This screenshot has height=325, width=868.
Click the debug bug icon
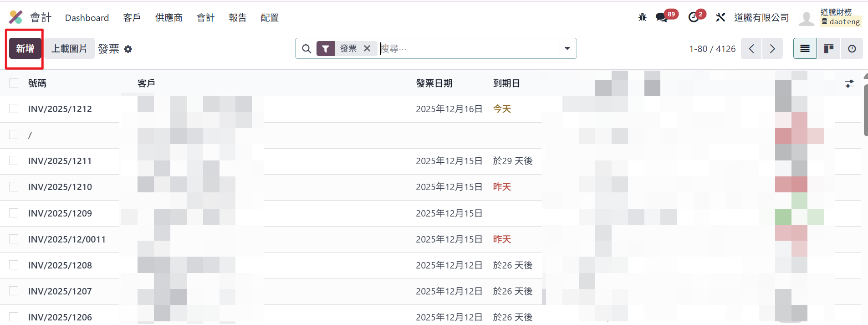pos(643,17)
